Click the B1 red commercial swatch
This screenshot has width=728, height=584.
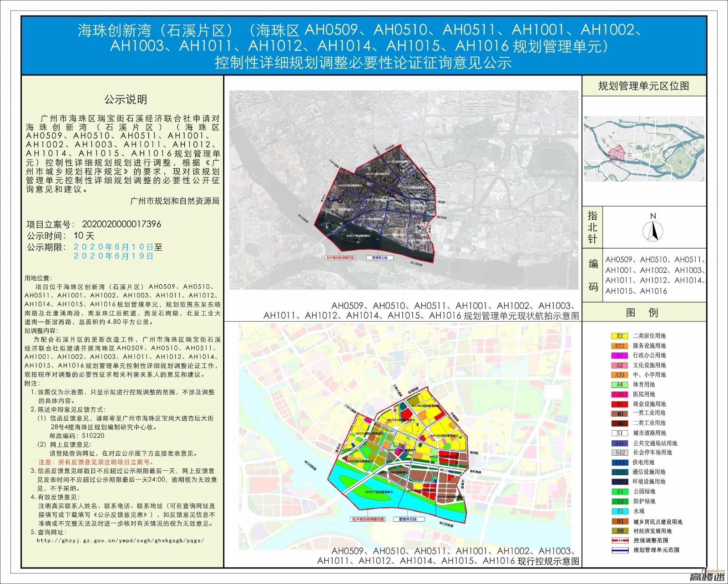pos(619,404)
